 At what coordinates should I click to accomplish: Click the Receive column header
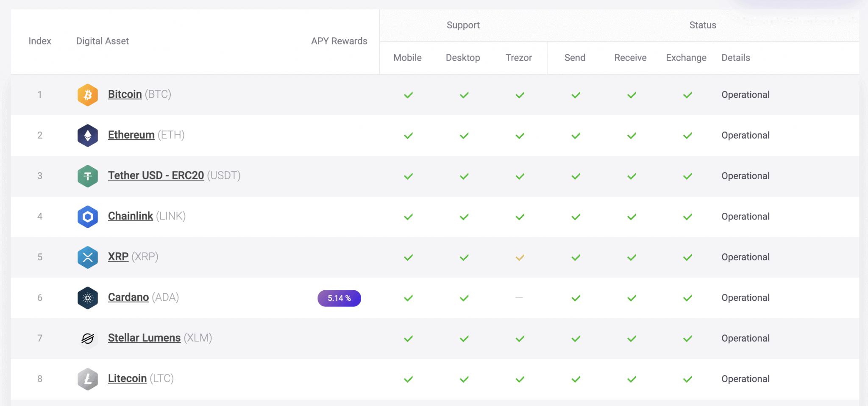(630, 58)
